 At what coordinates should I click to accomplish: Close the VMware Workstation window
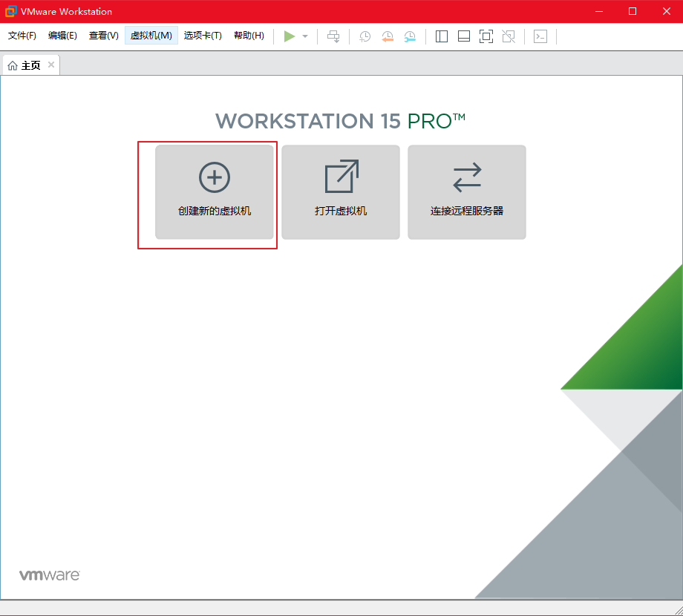[x=667, y=11]
